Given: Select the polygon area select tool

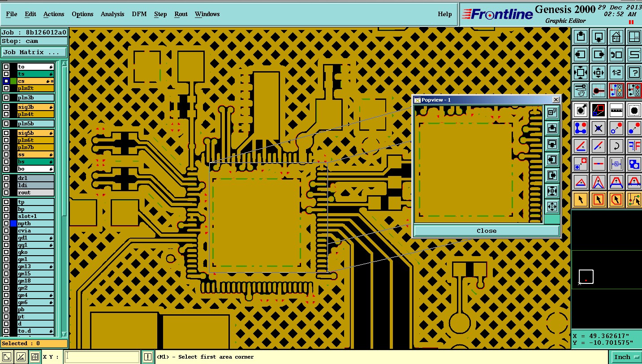Looking at the screenshot, I should 616,200.
